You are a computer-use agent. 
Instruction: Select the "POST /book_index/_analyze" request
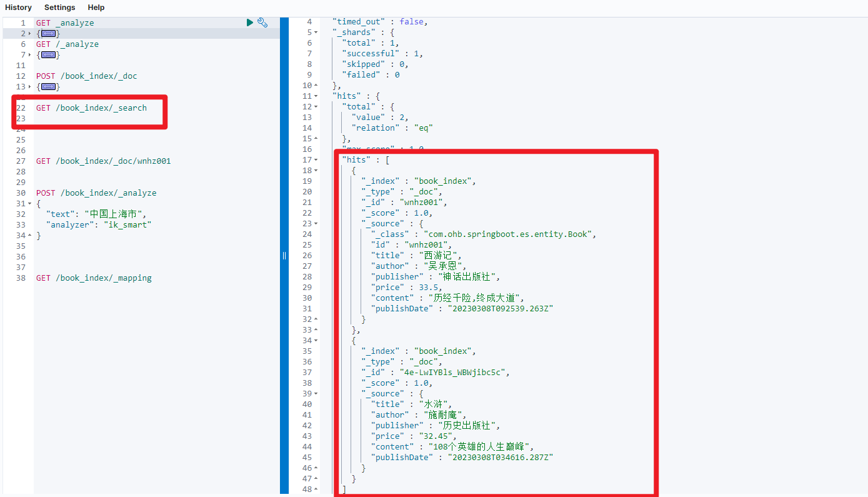(x=96, y=193)
